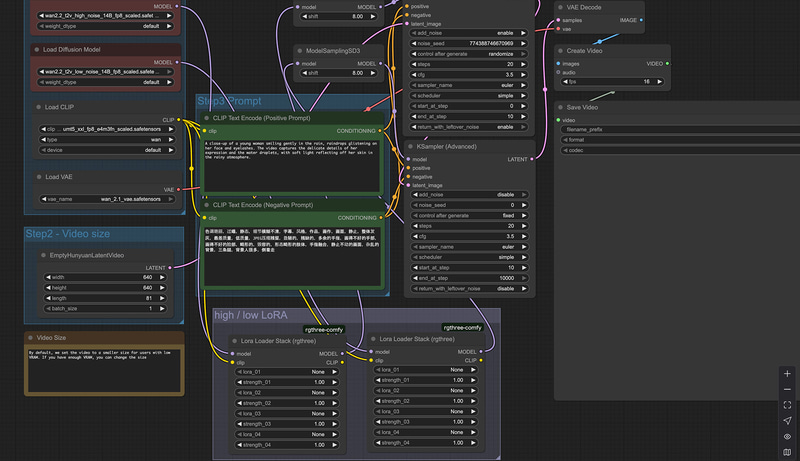Click the arrow-shaped canvas mode icon
This screenshot has height=461, width=800.
click(788, 421)
